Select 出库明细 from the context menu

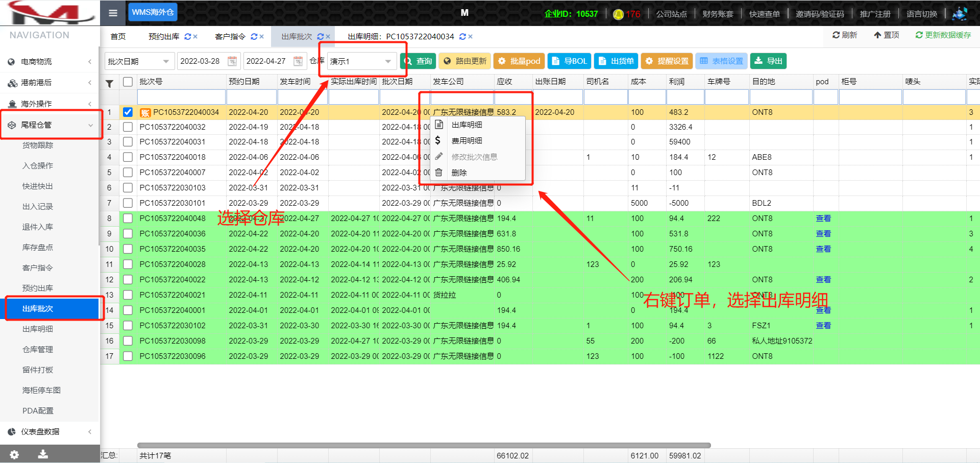467,125
